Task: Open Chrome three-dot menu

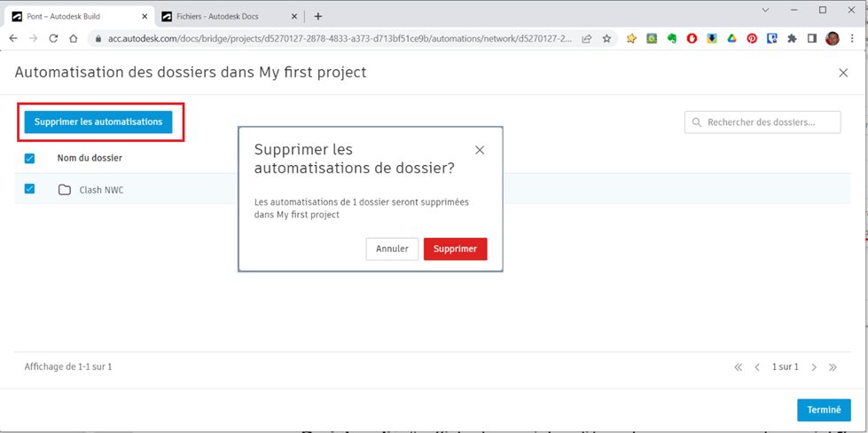Action: [853, 39]
